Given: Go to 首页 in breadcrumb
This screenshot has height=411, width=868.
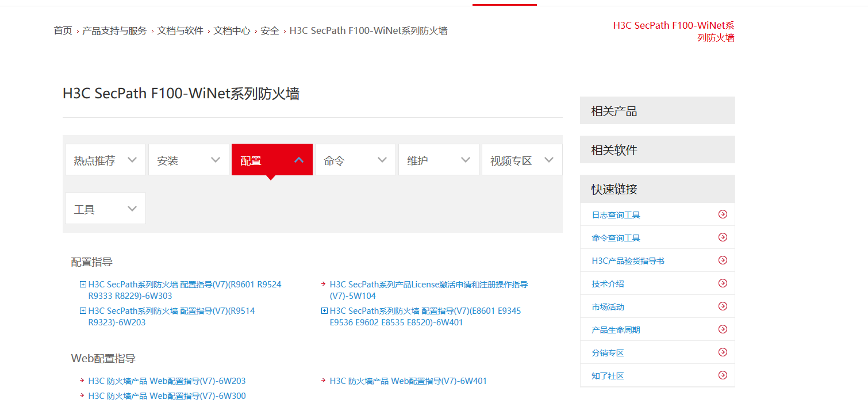Looking at the screenshot, I should (63, 30).
